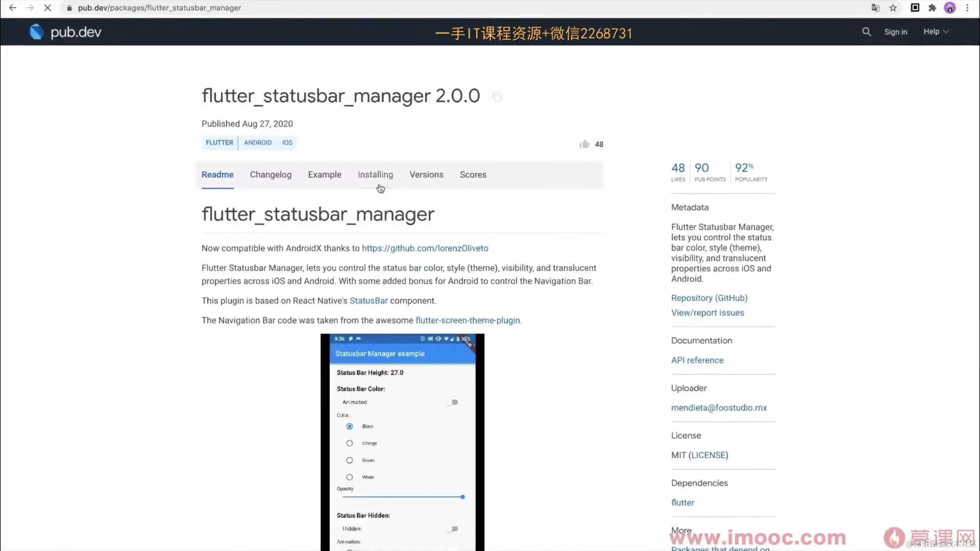
Task: Click the window/tab layout extension icon
Action: [x=915, y=8]
